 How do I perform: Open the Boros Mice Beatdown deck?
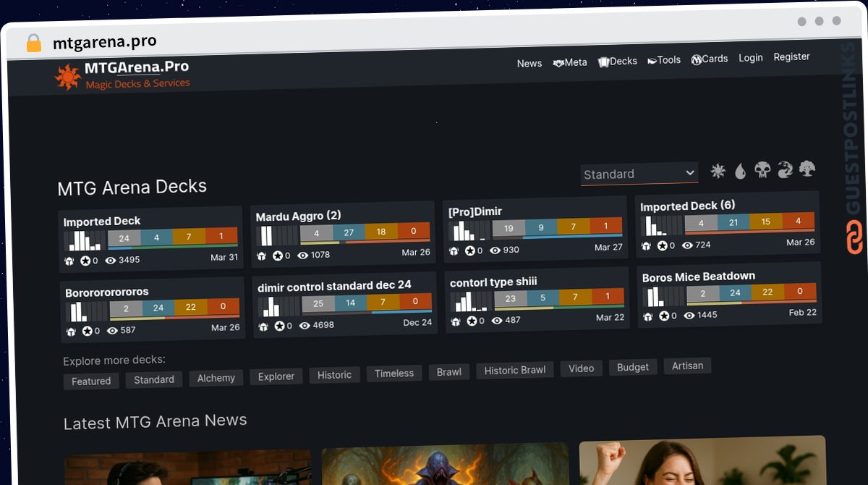coord(699,277)
